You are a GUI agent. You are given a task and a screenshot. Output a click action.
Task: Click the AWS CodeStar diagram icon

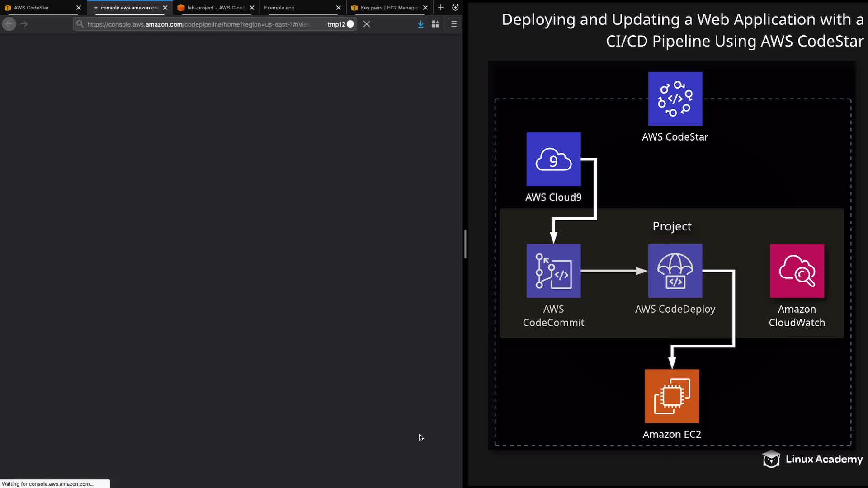[675, 99]
